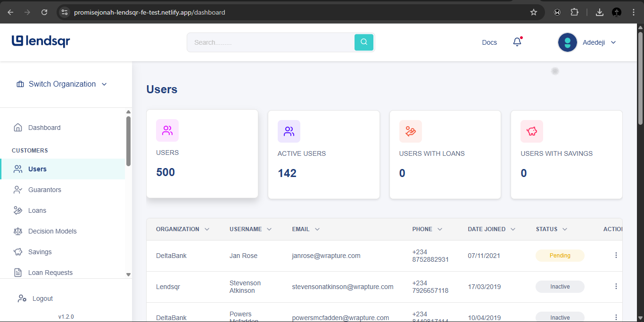Open EMAIL column filter chevron
The image size is (644, 322).
(x=317, y=229)
